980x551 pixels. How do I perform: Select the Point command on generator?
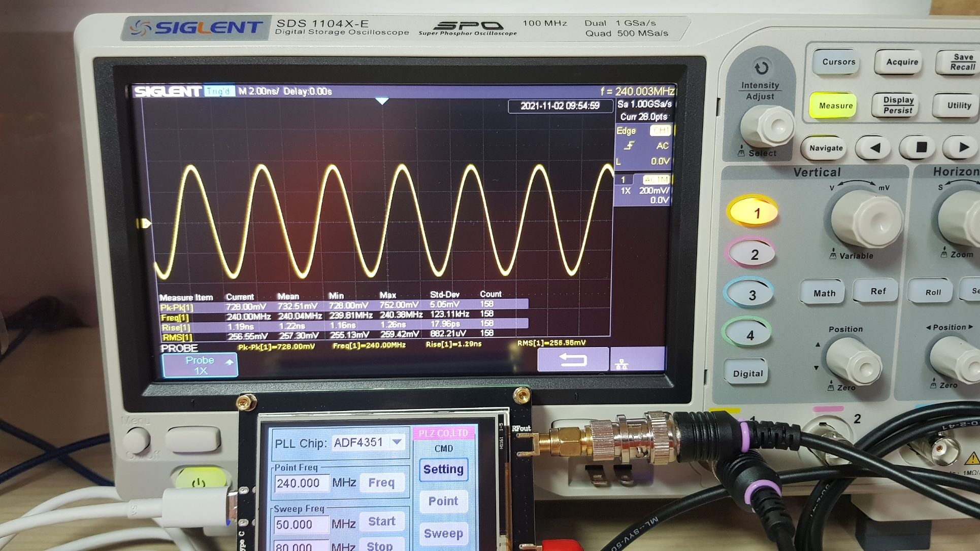[x=443, y=501]
